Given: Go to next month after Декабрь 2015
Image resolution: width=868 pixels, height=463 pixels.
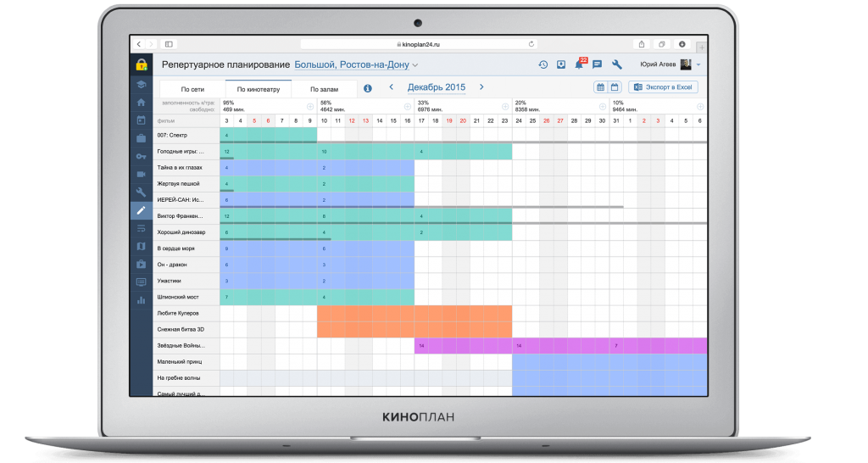Looking at the screenshot, I should [481, 87].
